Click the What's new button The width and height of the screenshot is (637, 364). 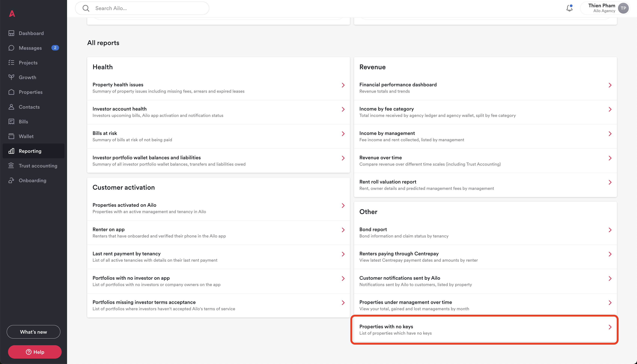[x=34, y=332]
